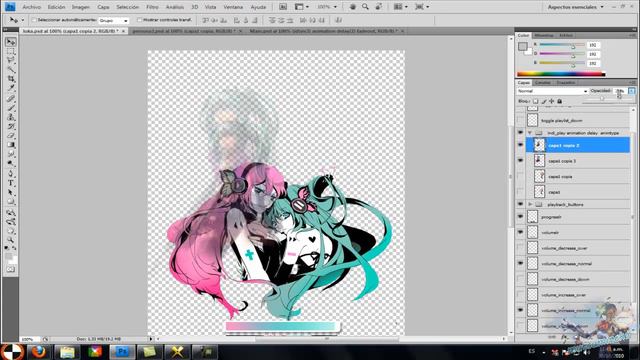Select the Zoom tool in the toolbox
The height and width of the screenshot is (360, 640).
11,240
